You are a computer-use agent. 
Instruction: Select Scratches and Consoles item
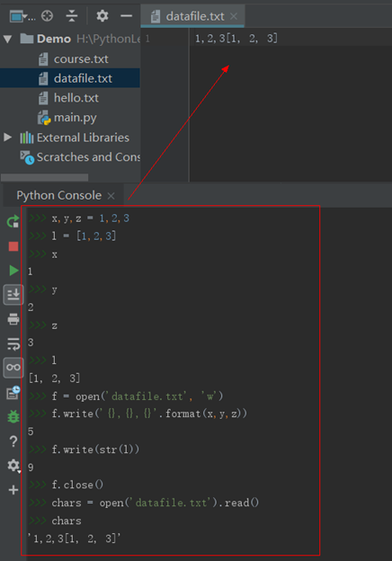(88, 157)
